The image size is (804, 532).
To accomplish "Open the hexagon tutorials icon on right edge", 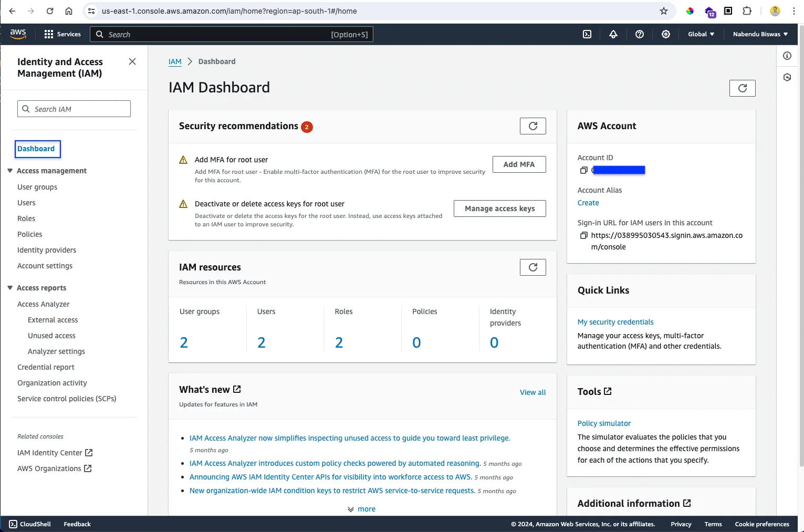I will [x=787, y=77].
